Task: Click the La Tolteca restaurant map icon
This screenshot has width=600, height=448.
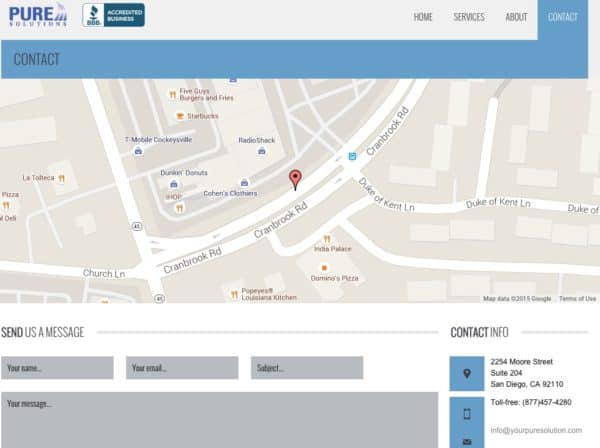Action: coord(61,178)
